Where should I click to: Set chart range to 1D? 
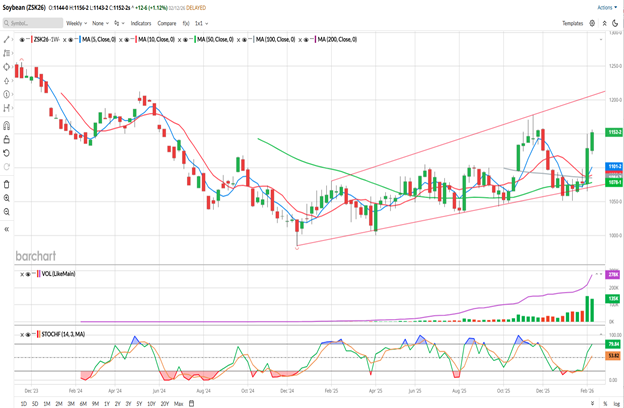coord(23,404)
